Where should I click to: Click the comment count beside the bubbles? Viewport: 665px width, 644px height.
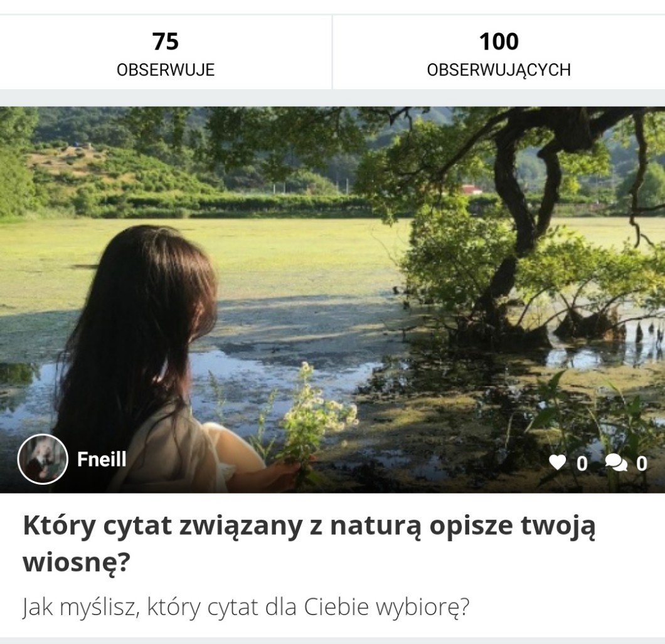(x=642, y=464)
